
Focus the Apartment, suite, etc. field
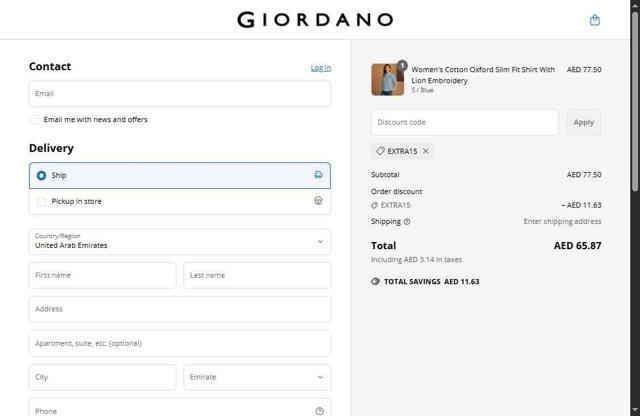click(180, 343)
